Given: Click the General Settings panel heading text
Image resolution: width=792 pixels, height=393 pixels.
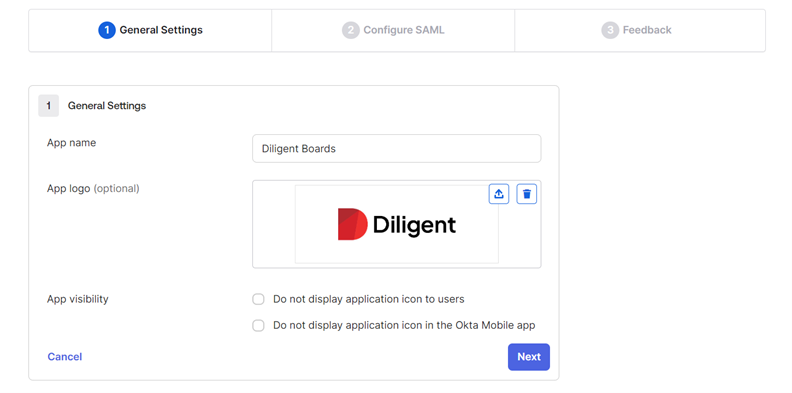Looking at the screenshot, I should pos(107,106).
